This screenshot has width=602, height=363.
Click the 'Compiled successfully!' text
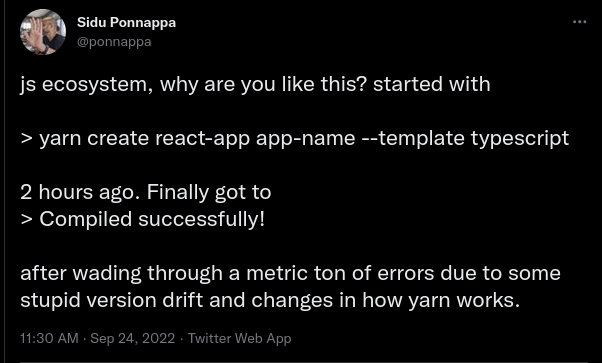click(152, 219)
